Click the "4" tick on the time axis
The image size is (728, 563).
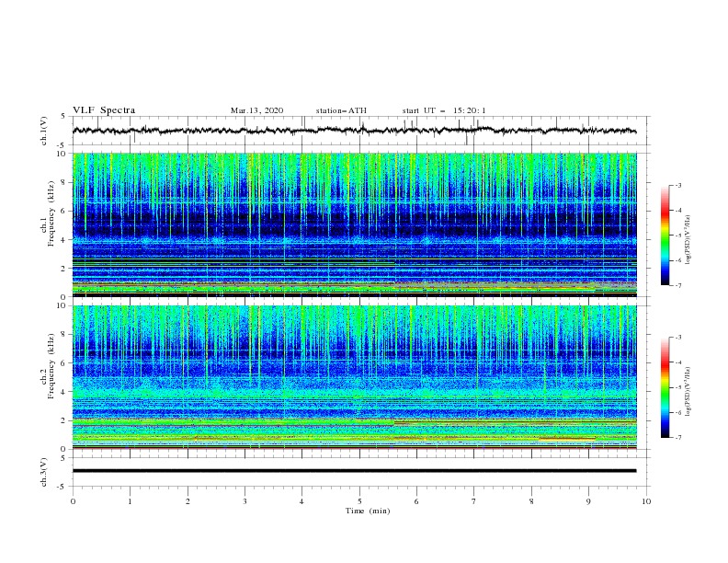(301, 501)
